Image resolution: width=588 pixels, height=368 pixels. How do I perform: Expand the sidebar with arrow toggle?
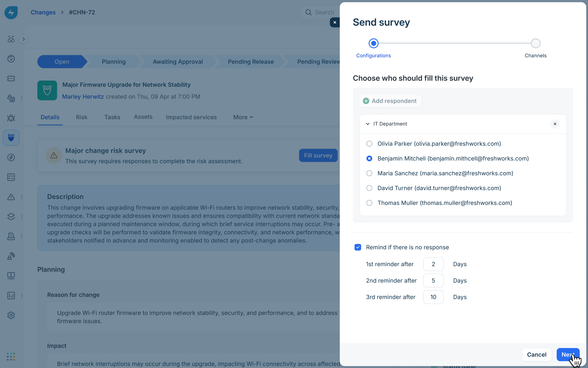coord(24,39)
